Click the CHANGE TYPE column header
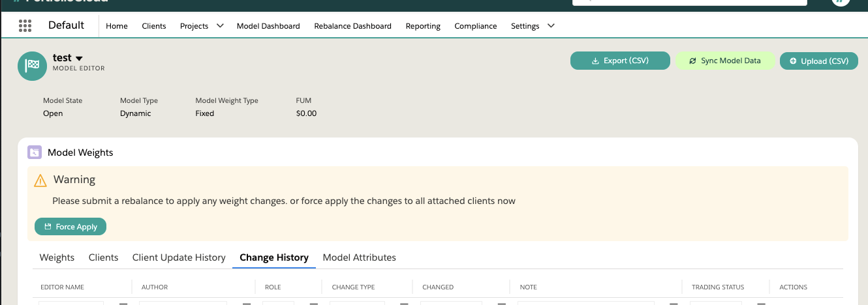 tap(353, 287)
